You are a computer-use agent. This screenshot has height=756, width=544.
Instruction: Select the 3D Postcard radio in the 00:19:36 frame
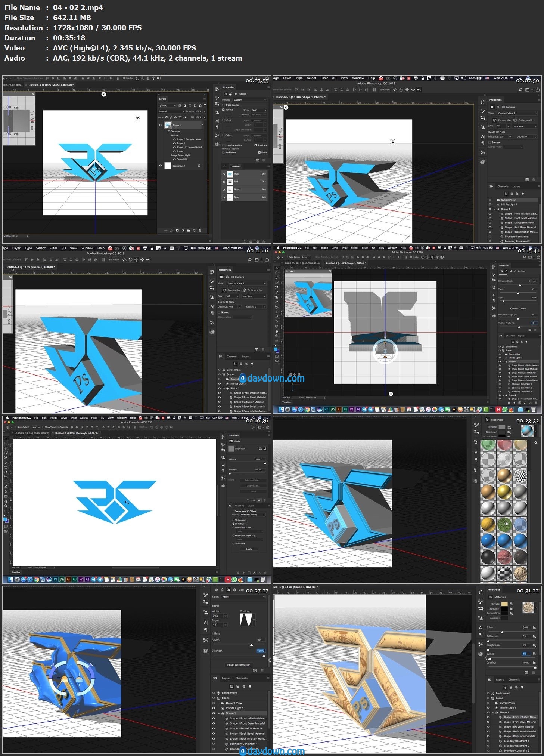[233, 520]
